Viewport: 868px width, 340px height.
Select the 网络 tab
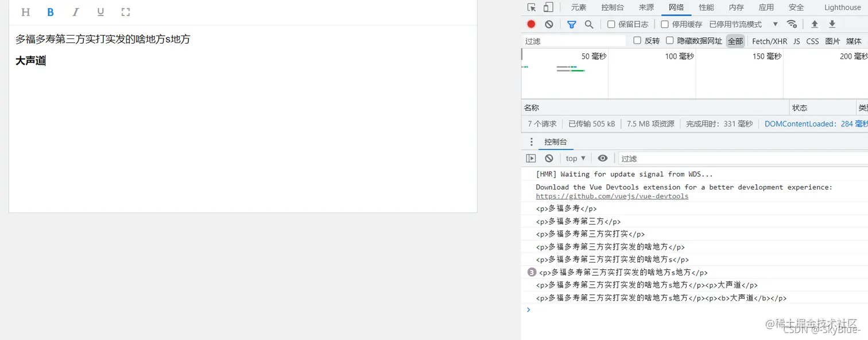(676, 7)
